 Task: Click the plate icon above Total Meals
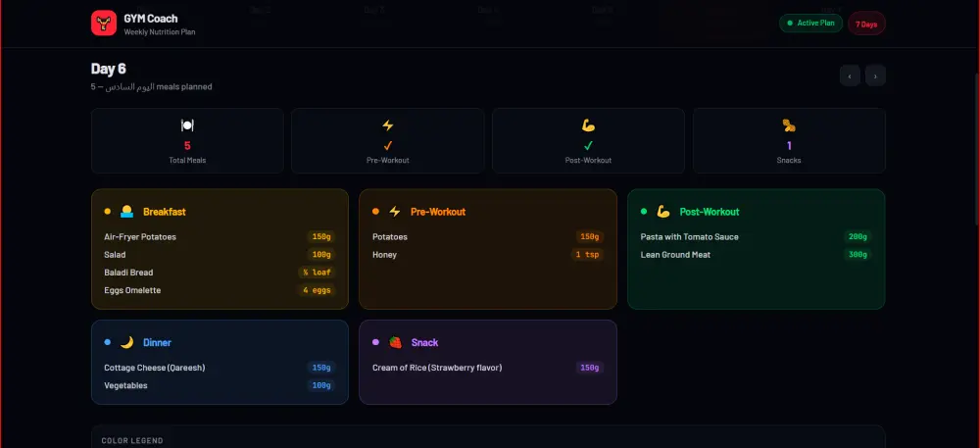(187, 125)
